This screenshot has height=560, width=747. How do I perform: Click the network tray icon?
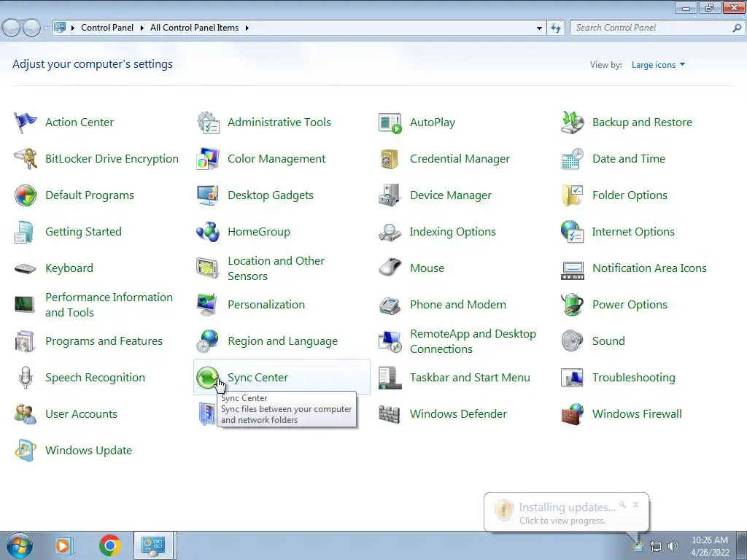click(656, 546)
